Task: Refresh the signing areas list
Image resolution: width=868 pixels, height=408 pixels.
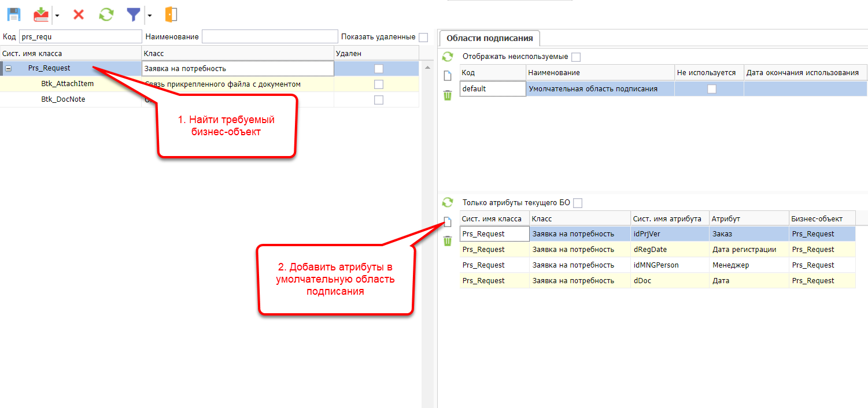Action: [448, 57]
